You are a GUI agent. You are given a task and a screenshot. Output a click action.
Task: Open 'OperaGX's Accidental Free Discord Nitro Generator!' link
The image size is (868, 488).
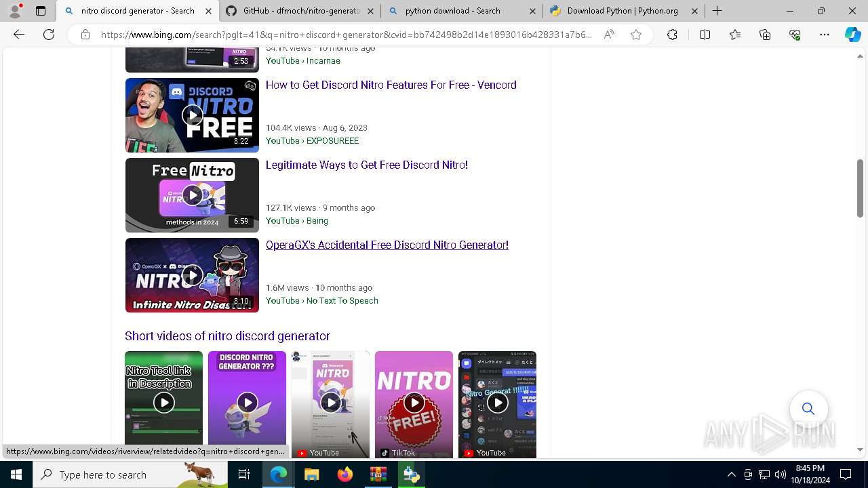[387, 245]
